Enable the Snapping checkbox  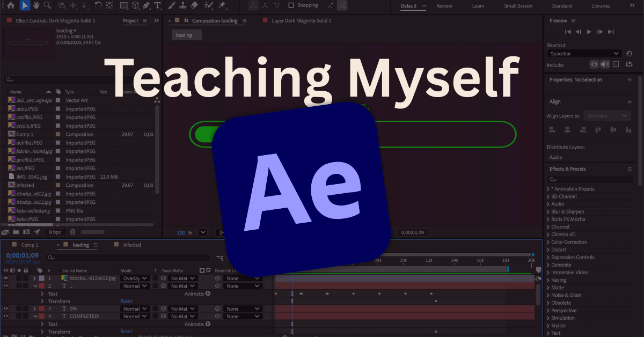click(x=291, y=5)
